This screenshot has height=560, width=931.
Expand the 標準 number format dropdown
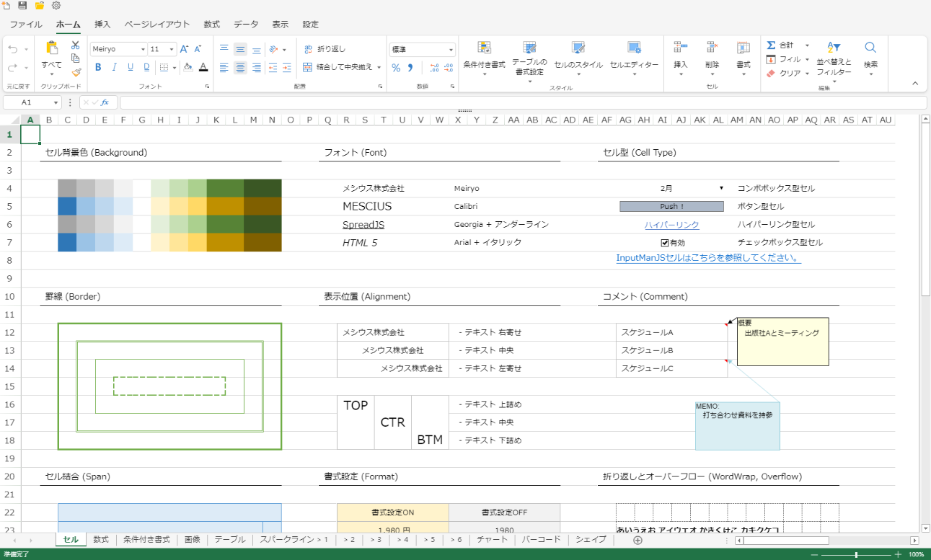coord(451,50)
